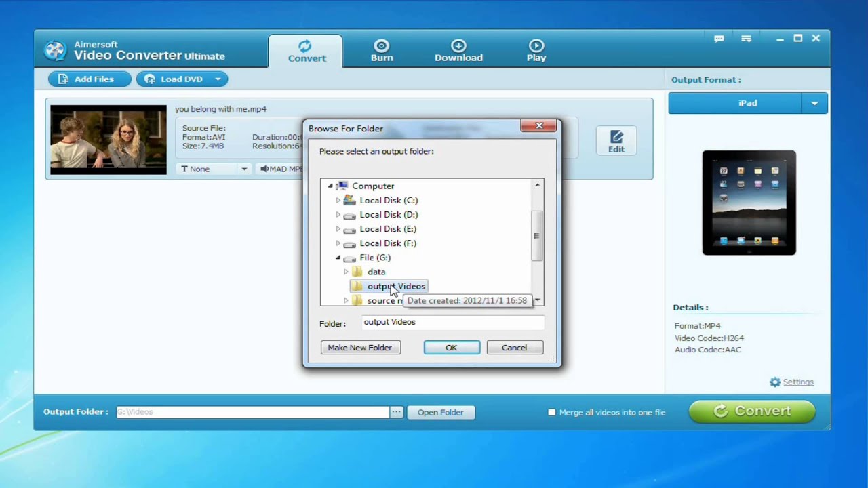This screenshot has width=868, height=488.
Task: Expand the data folder node
Action: [x=346, y=272]
